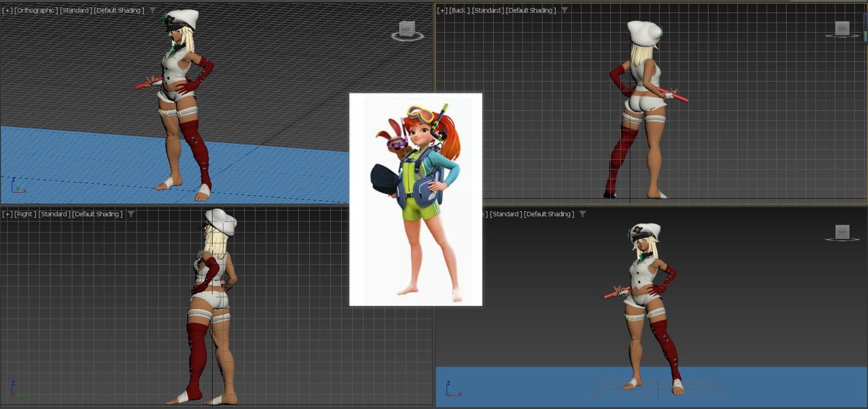Open [Standard] menu in the Right viewport
Image resolution: width=868 pixels, height=409 pixels.
[x=54, y=214]
